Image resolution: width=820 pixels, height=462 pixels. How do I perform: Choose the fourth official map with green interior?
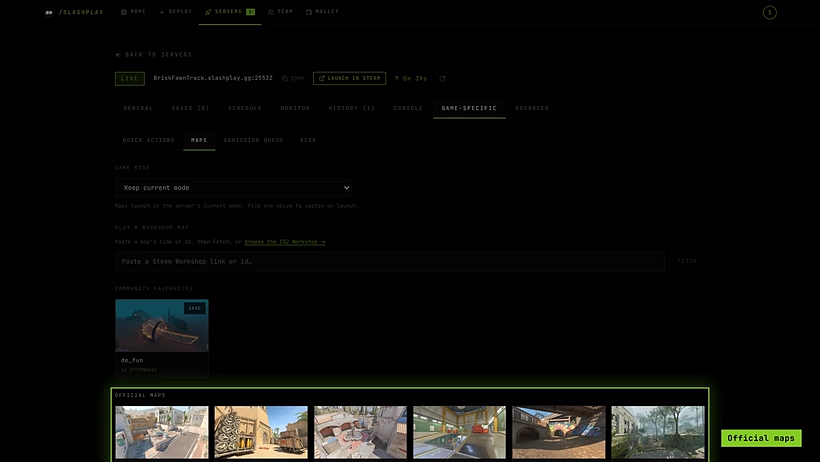pyautogui.click(x=460, y=432)
